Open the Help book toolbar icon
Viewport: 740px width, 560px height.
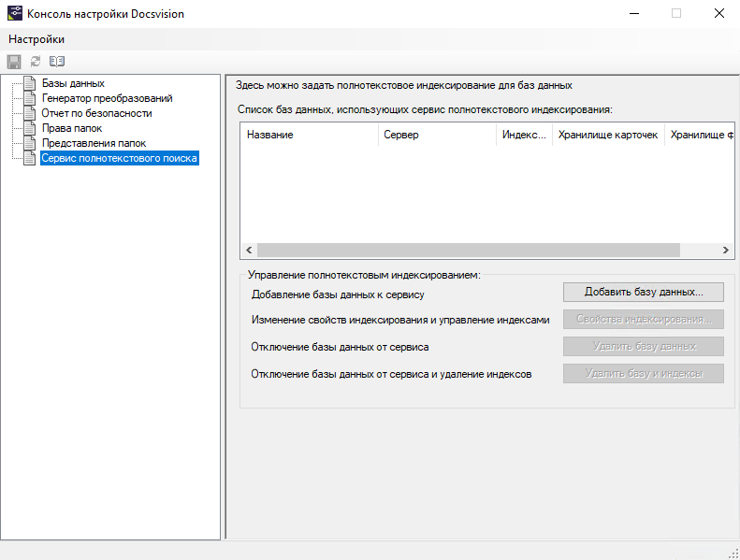click(57, 61)
